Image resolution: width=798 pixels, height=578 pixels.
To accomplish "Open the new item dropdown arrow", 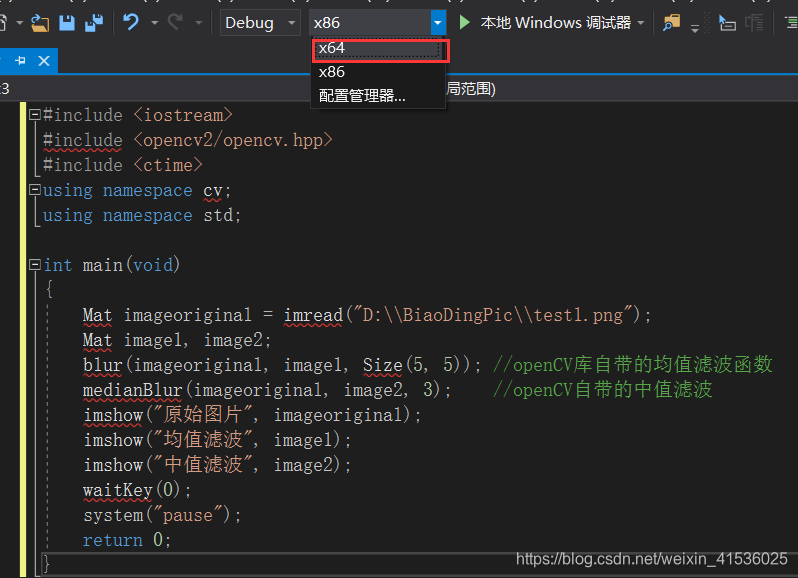I will (x=19, y=23).
